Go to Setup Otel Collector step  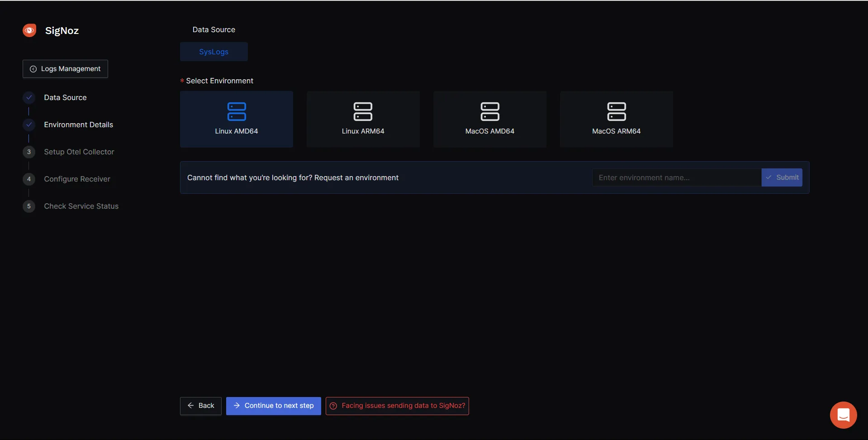click(79, 152)
